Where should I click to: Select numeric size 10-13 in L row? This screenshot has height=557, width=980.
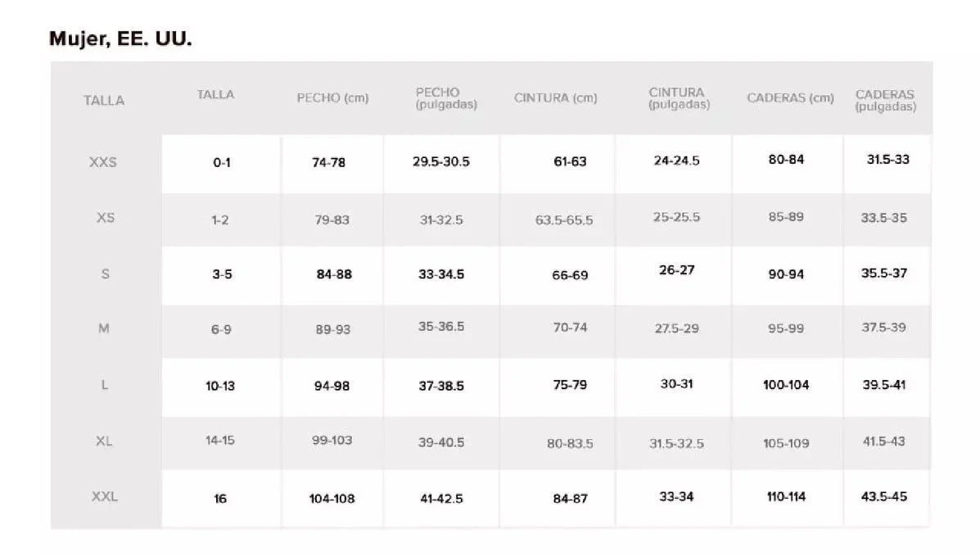pyautogui.click(x=220, y=386)
